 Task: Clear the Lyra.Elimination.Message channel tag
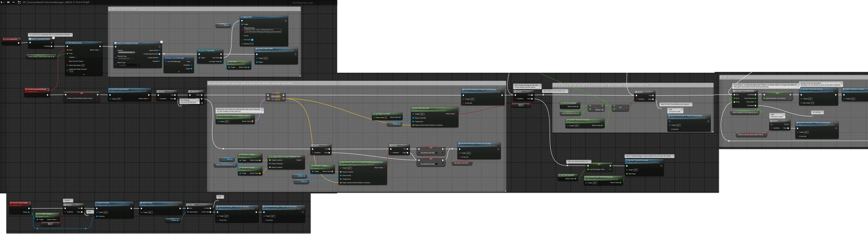click(134, 52)
